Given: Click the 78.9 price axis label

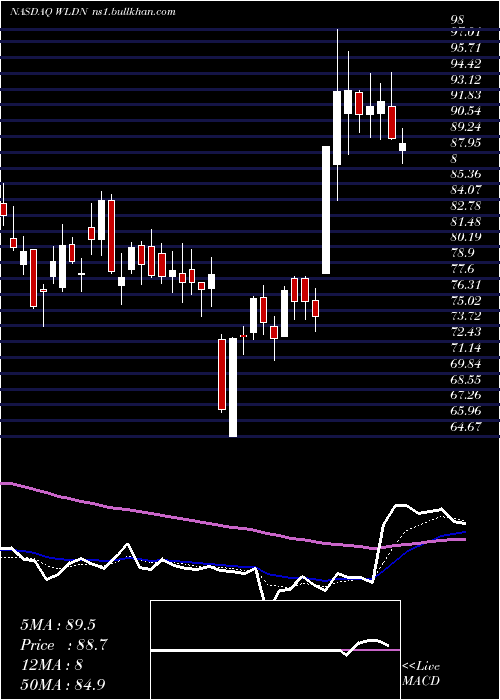Looking at the screenshot, I should pos(463,253).
